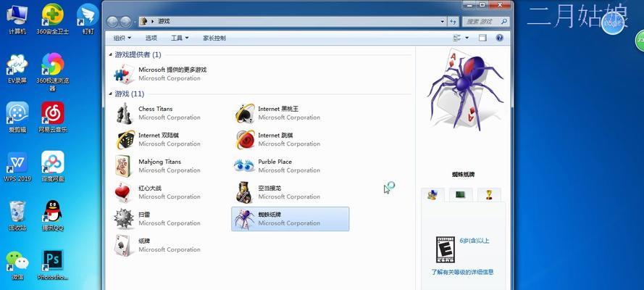This screenshot has width=644, height=290.
Task: Open the Photoshop desktop shortcut
Action: coord(53,265)
